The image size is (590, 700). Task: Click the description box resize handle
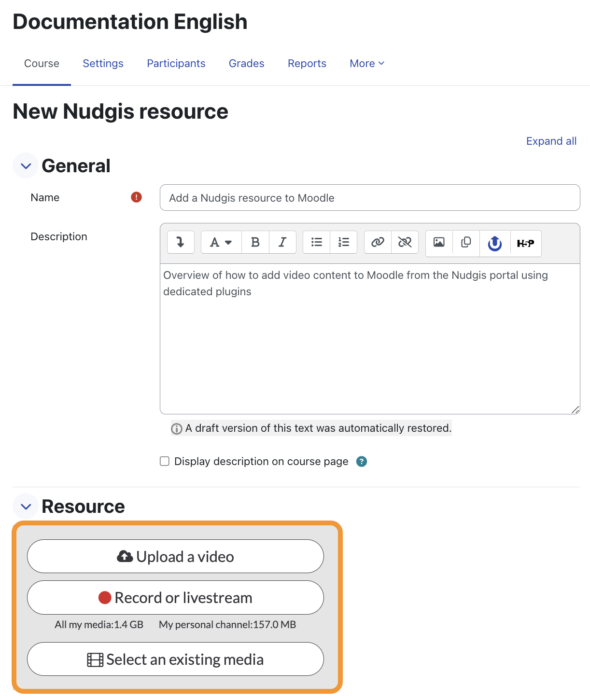click(x=575, y=410)
